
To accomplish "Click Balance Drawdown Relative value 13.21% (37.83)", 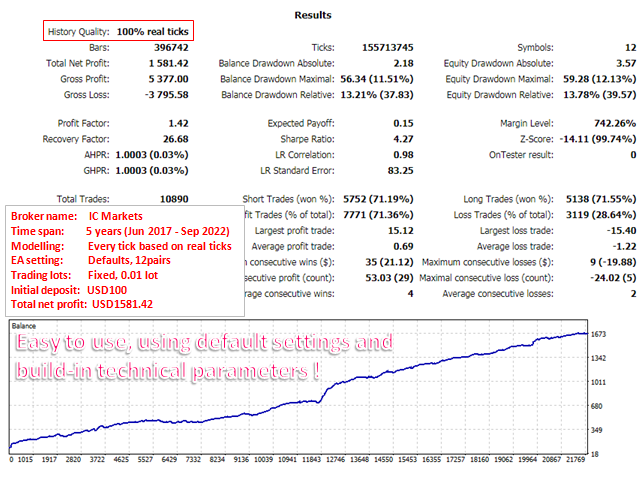I will pos(377,95).
